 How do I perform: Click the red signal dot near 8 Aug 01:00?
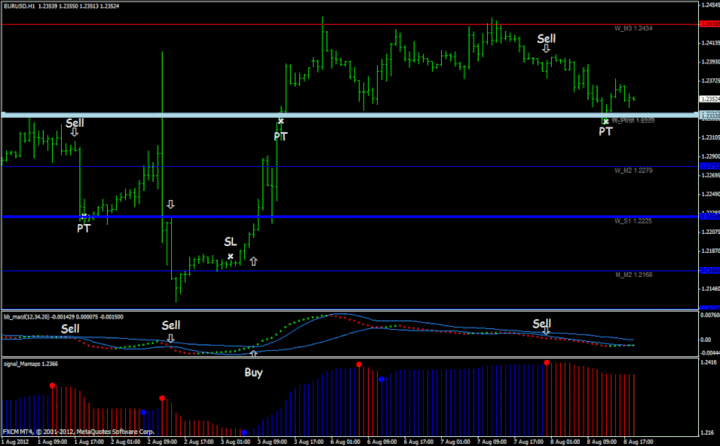click(x=547, y=363)
